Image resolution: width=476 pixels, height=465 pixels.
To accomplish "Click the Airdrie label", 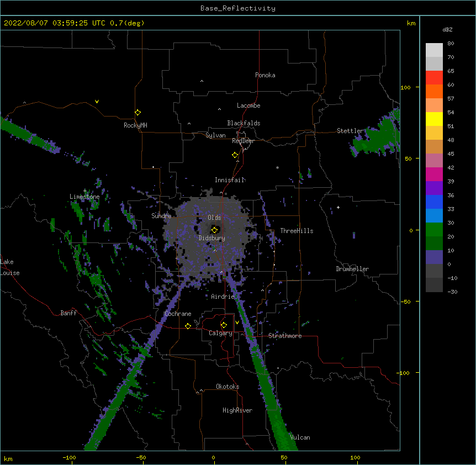I will 223,297.
